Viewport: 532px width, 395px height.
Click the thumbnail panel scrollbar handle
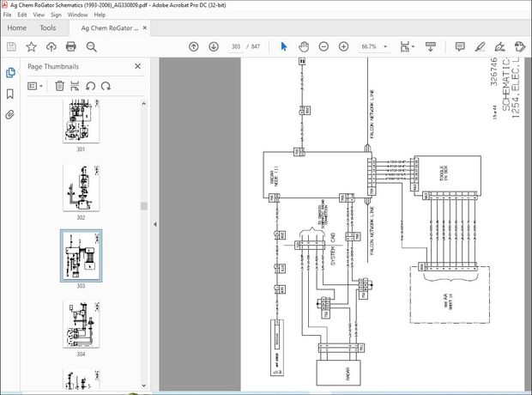(144, 206)
